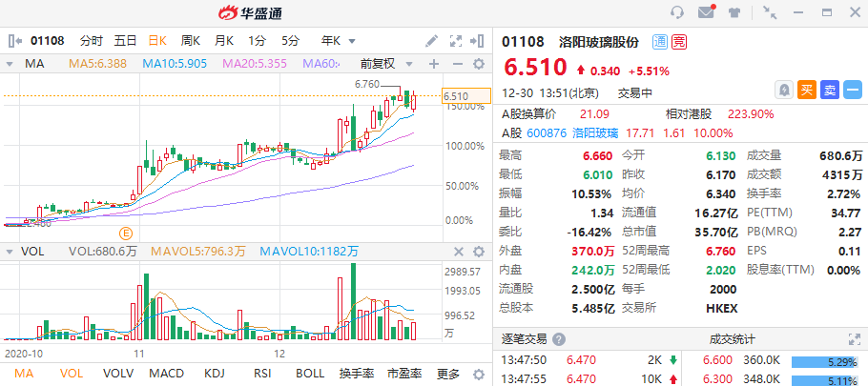868x386 pixels.
Task: Enable the 换手率 turnover indicator
Action: (357, 374)
